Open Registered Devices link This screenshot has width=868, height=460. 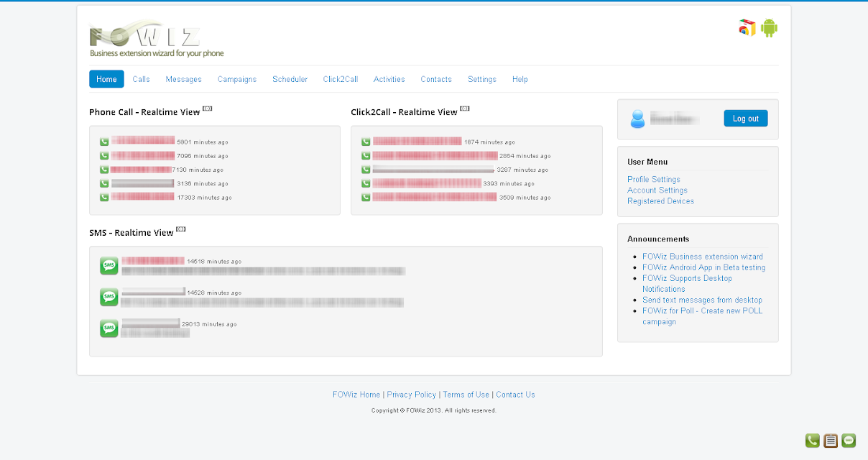pyautogui.click(x=661, y=201)
